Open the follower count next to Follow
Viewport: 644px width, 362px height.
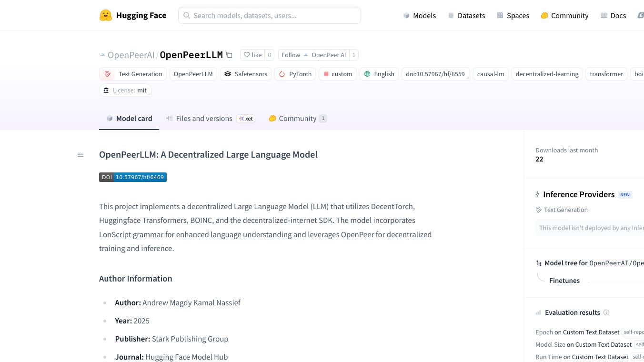click(354, 55)
